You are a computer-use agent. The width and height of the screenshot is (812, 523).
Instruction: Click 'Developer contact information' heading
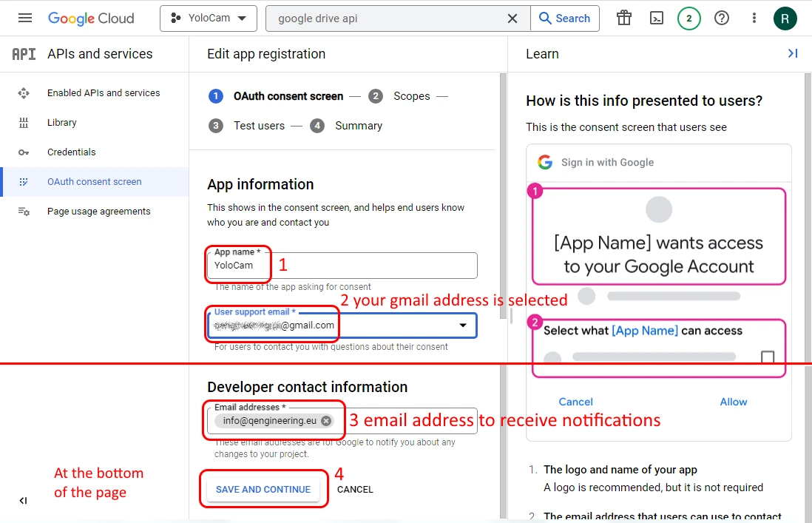click(x=307, y=387)
